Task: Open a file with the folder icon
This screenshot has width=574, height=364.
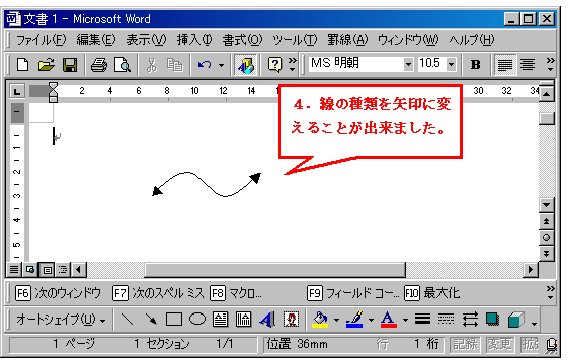Action: tap(46, 65)
